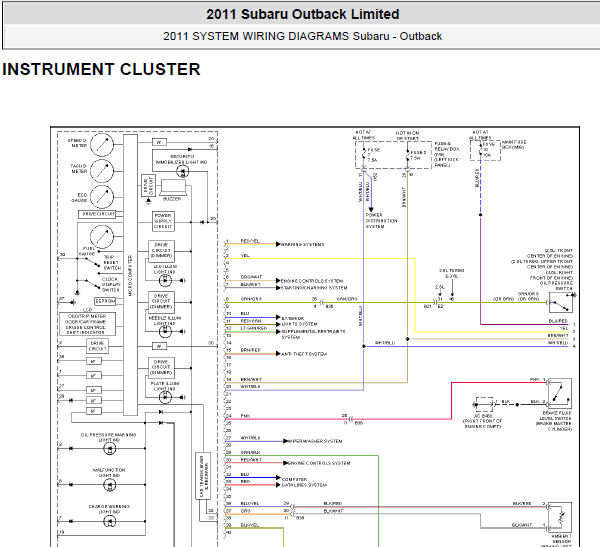Click the Drive Circuit box below ECO gauge
The height and width of the screenshot is (547, 600).
pos(97,214)
